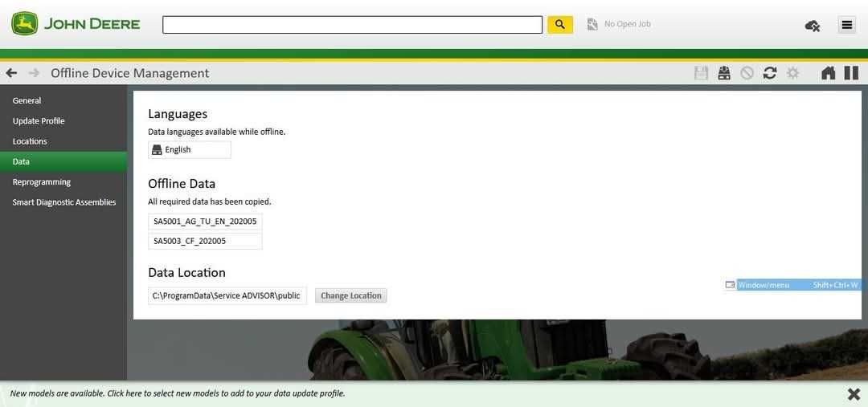Open the Locations section
This screenshot has height=407, width=868.
[63, 141]
